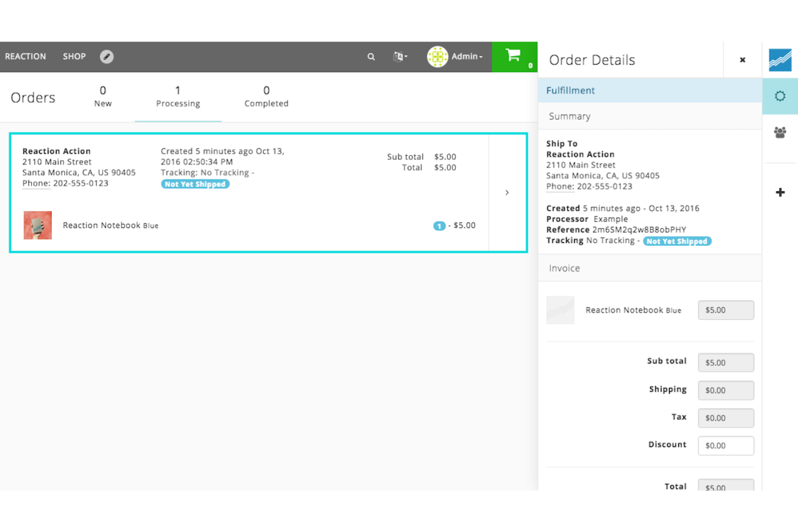The width and height of the screenshot is (798, 532).
Task: Switch to the New orders tab
Action: coord(103,97)
